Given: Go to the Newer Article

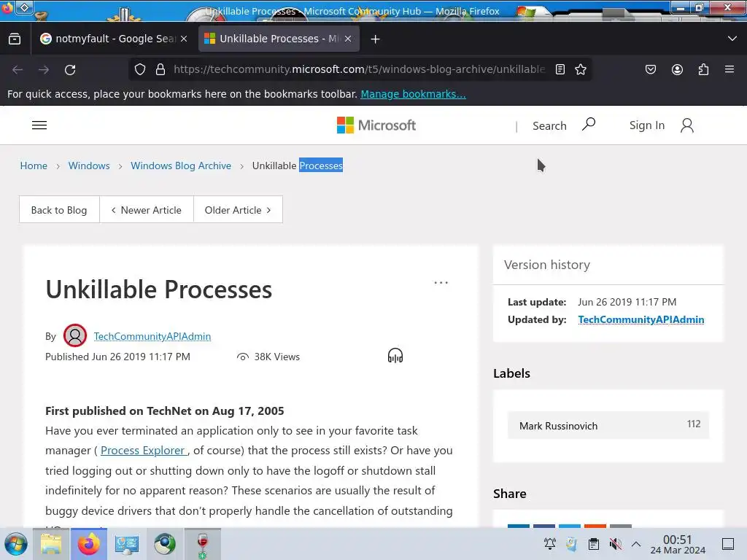Looking at the screenshot, I should (x=146, y=209).
